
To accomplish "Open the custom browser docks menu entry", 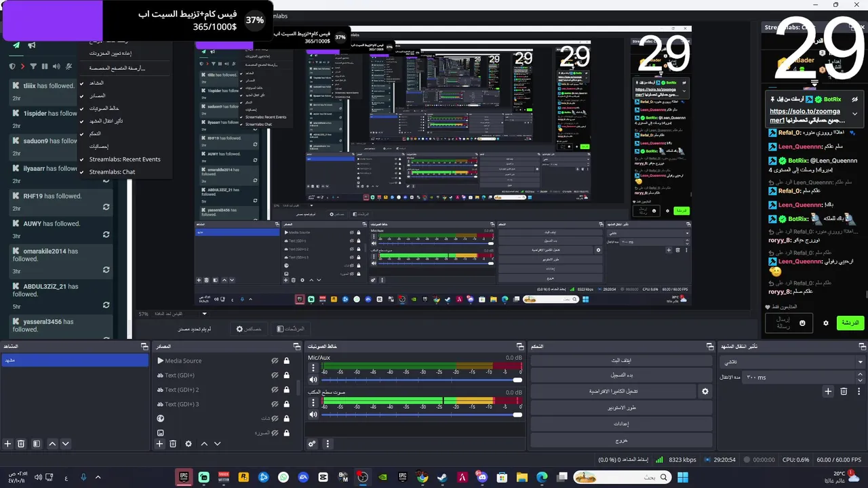I will pos(117,68).
